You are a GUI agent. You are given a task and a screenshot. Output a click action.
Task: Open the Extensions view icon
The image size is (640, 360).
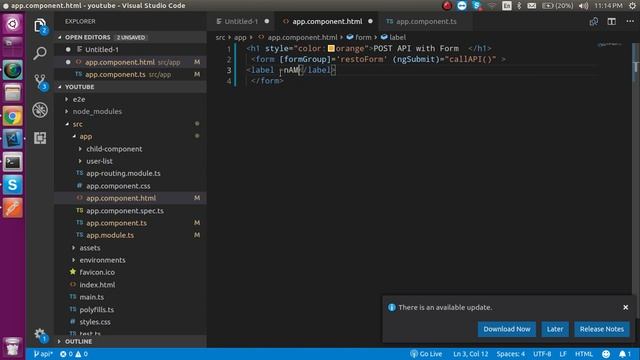click(x=40, y=138)
